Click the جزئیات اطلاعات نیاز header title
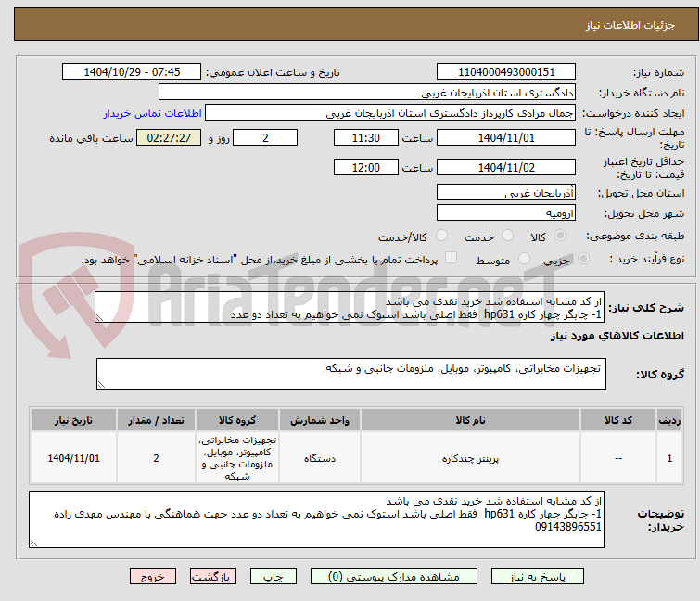The image size is (700, 601). 630,25
